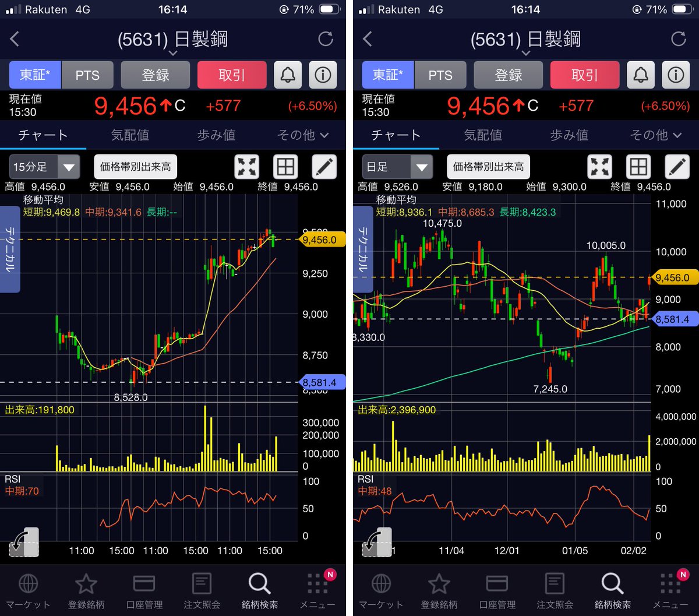The width and height of the screenshot is (699, 616).
Task: Tap rotate-screen icon on right chart
Action: 377,542
